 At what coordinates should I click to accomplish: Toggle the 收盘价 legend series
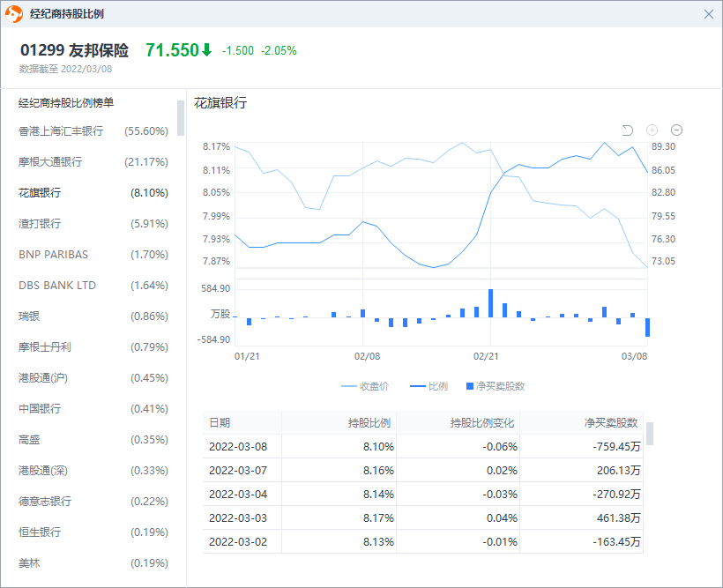point(365,386)
